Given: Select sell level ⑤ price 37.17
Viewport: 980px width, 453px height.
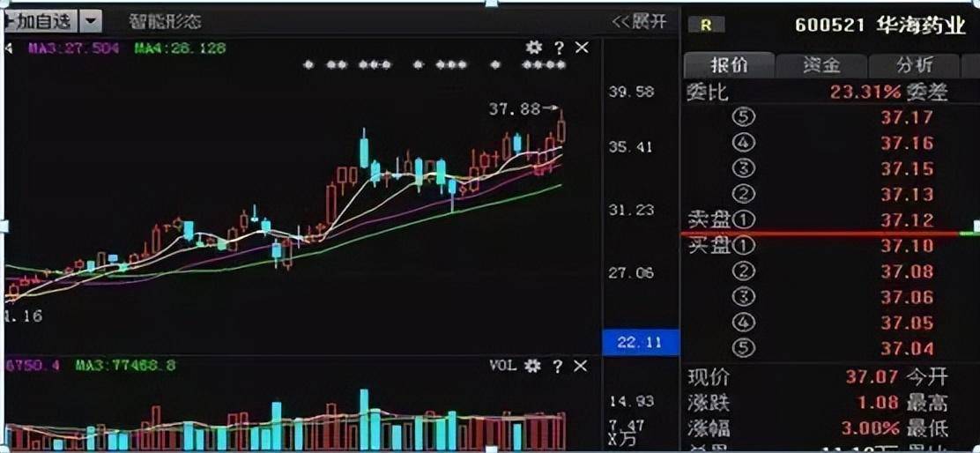Looking at the screenshot, I should (907, 117).
